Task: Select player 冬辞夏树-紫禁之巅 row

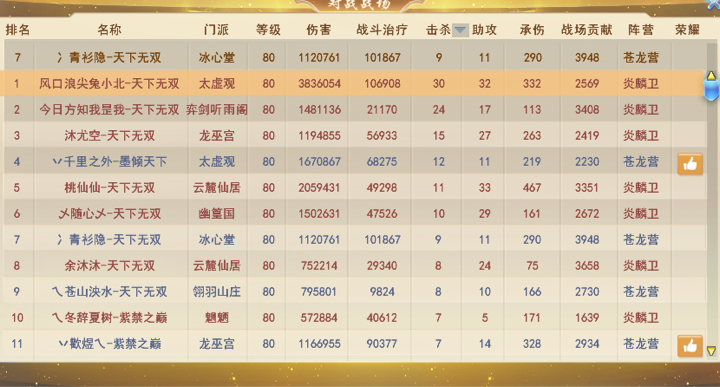Action: coord(354,317)
